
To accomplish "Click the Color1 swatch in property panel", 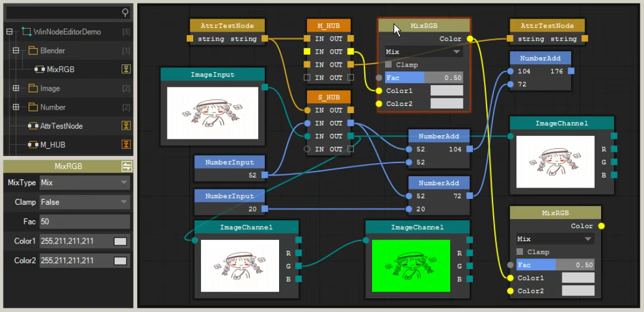I will [120, 242].
